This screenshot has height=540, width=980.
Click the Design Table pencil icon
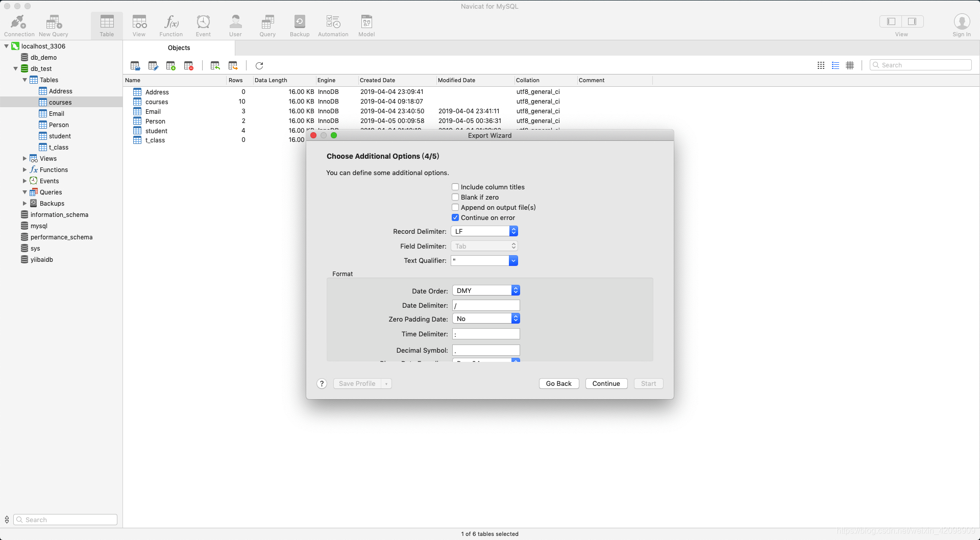[153, 65]
